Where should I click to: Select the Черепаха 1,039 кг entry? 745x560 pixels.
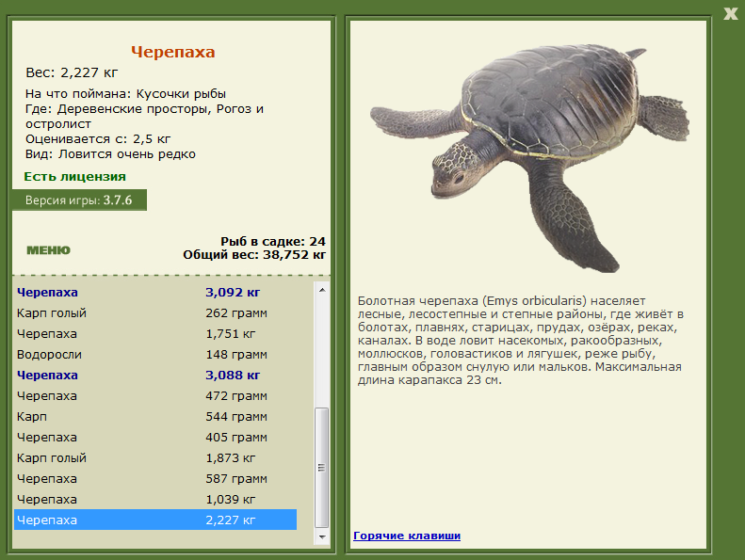155,499
